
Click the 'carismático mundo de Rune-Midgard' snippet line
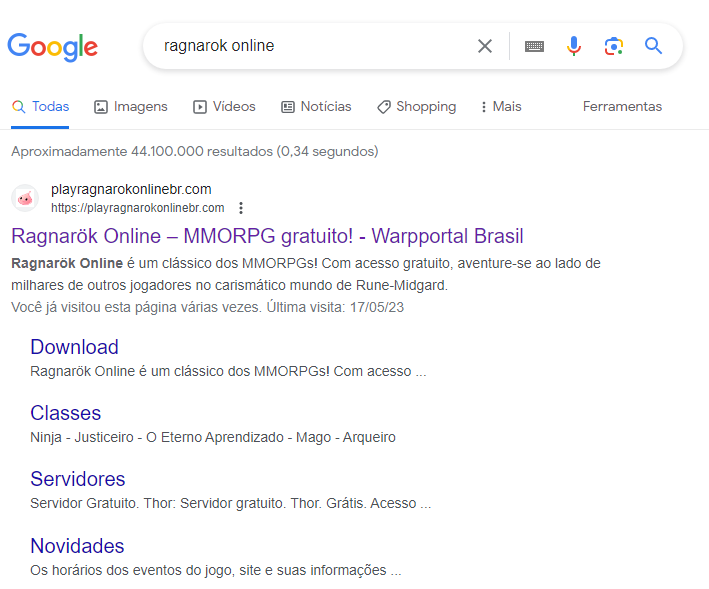229,286
